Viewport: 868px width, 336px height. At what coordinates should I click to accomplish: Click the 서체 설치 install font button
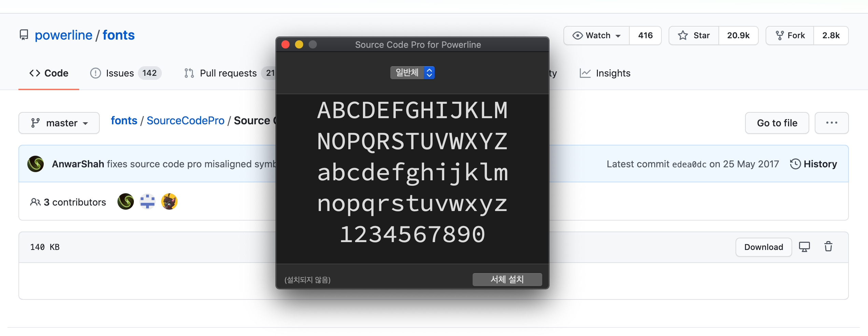pyautogui.click(x=507, y=279)
